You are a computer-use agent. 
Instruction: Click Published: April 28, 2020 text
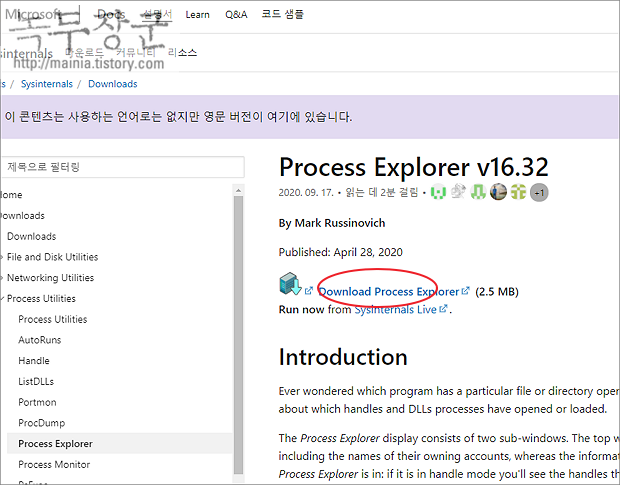[x=340, y=252]
